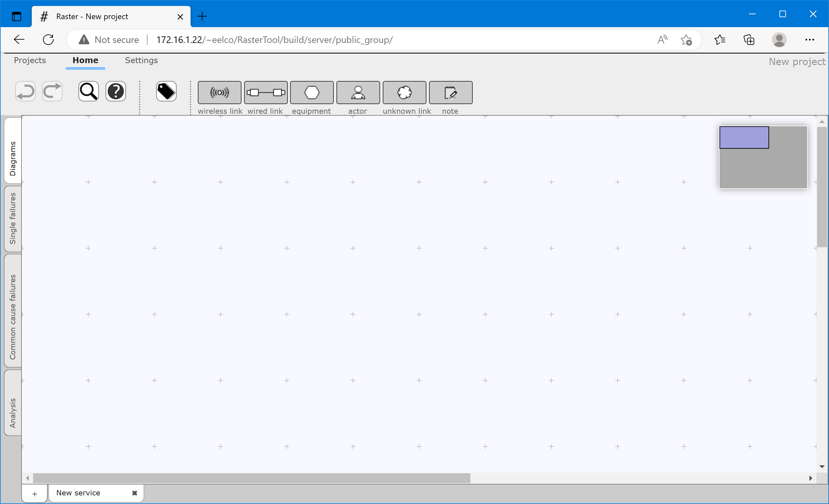
Task: Open the magnifier search tool
Action: coord(88,92)
